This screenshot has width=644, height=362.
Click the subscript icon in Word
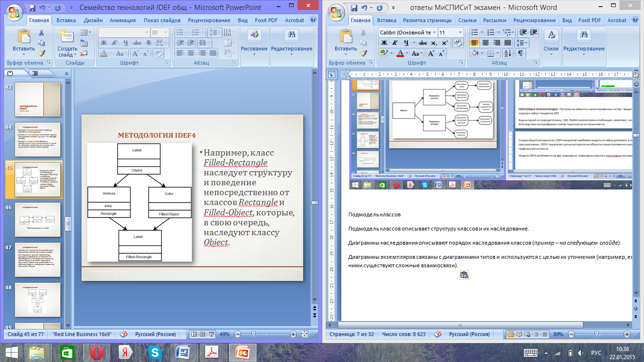(434, 43)
